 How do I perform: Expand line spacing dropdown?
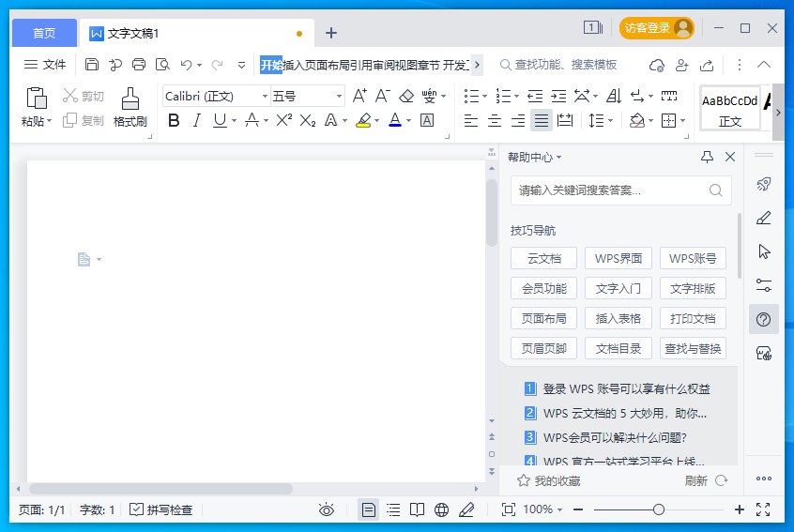[x=611, y=121]
